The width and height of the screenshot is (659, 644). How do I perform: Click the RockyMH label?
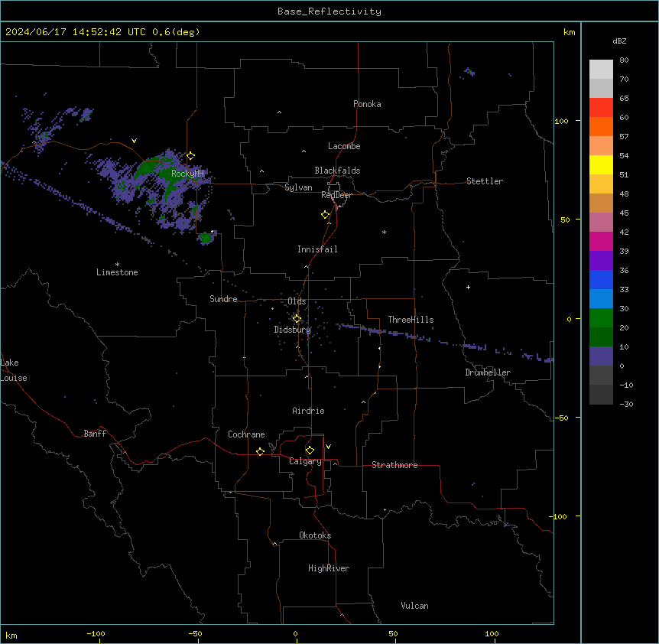(x=187, y=174)
